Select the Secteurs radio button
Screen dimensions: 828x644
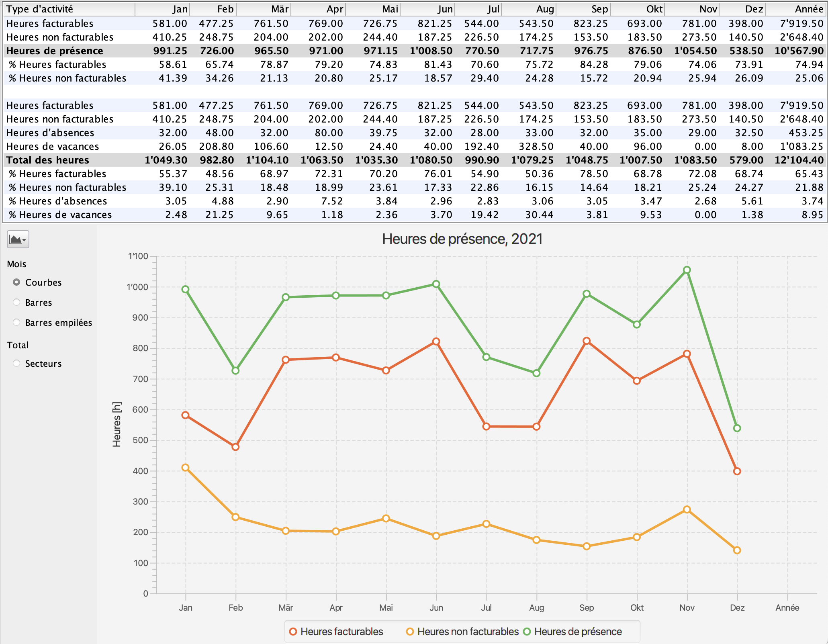pos(16,363)
